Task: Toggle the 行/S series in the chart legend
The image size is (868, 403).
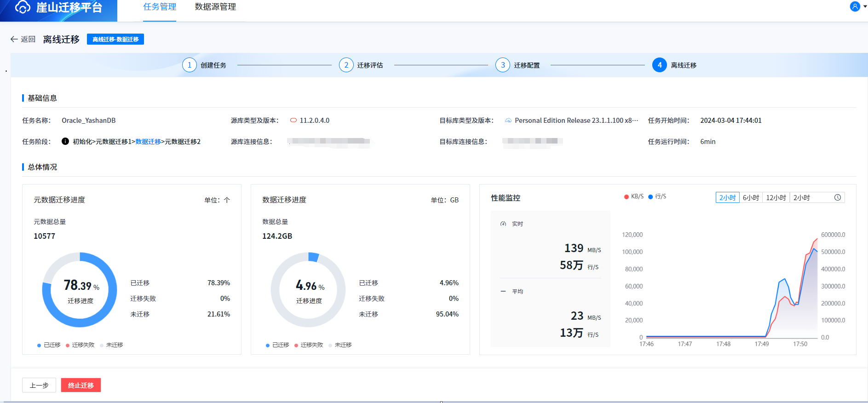Action: click(657, 196)
